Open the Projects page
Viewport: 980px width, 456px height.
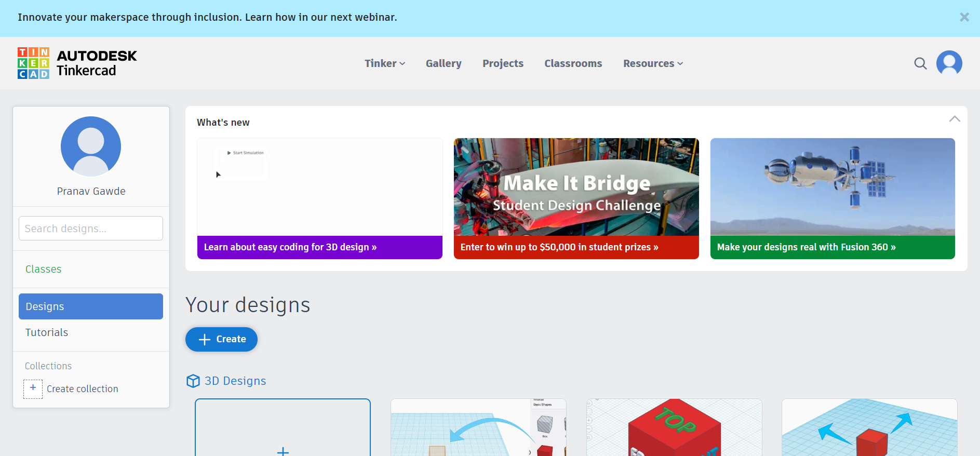pos(503,63)
